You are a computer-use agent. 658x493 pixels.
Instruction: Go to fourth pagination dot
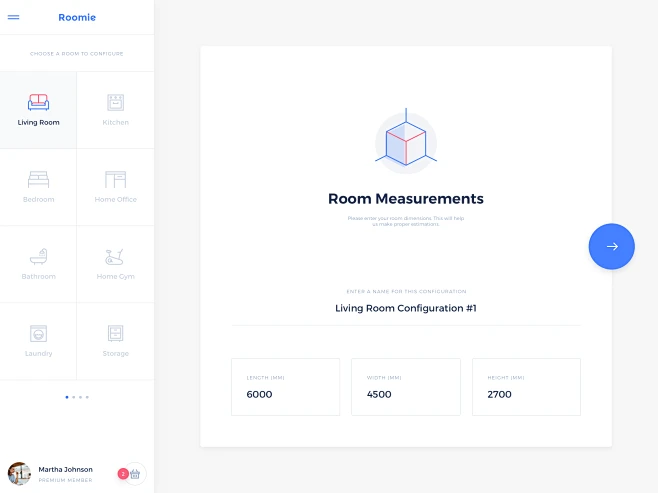coord(87,397)
